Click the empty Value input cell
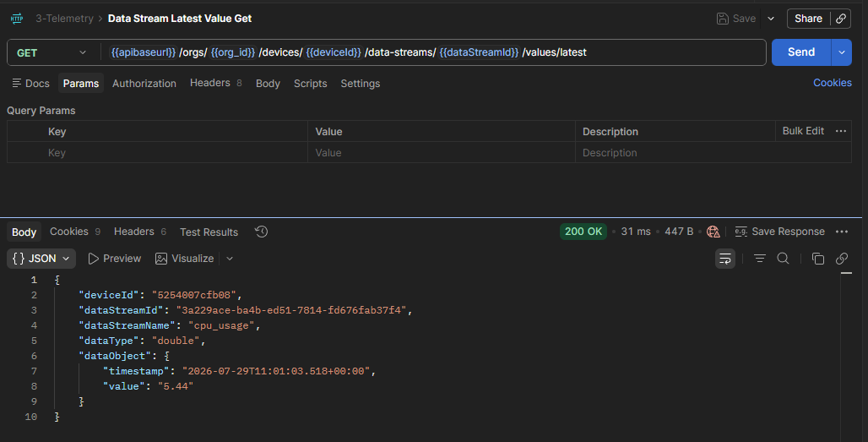 coord(442,152)
